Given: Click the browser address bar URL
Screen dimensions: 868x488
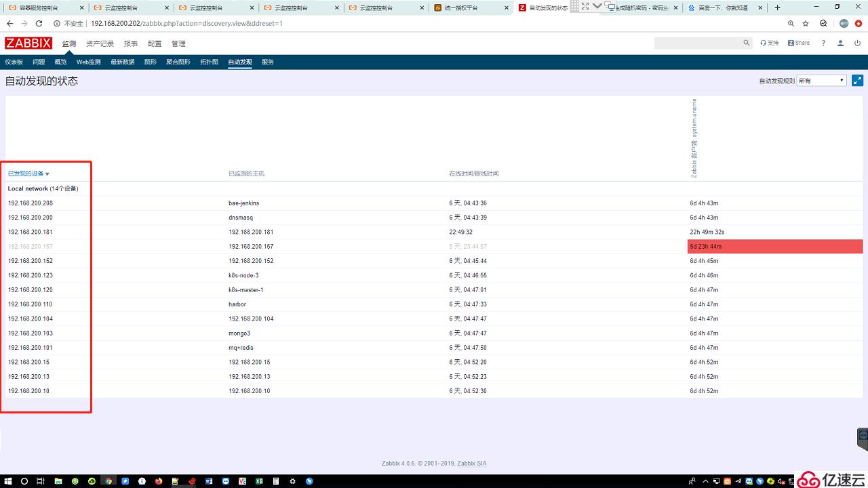Looking at the screenshot, I should 186,23.
